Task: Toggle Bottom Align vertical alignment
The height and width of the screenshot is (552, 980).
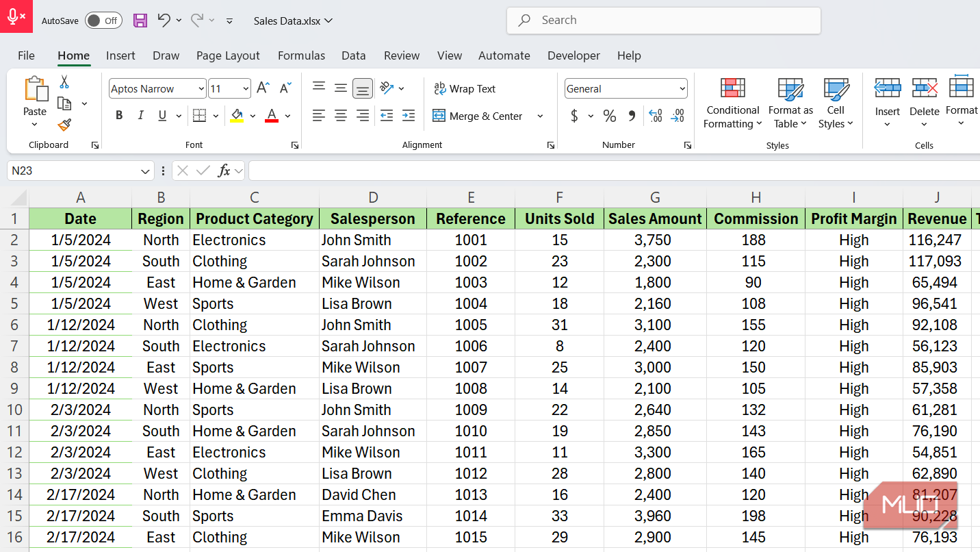Action: point(363,88)
